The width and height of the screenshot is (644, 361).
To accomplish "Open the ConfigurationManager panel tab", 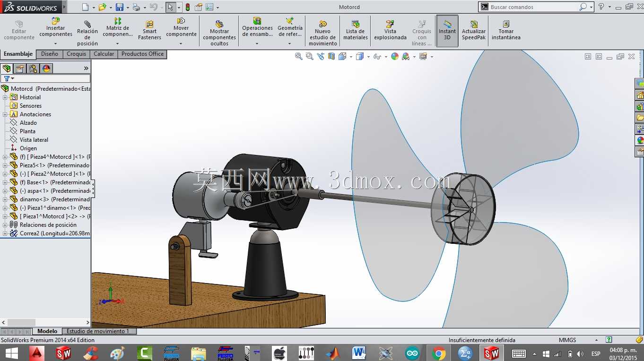I will (33, 69).
